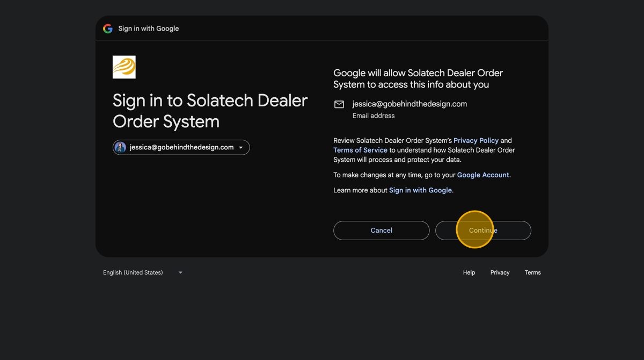644x360 pixels.
Task: Click the Solatech Dealer Order System logo
Action: 124,67
